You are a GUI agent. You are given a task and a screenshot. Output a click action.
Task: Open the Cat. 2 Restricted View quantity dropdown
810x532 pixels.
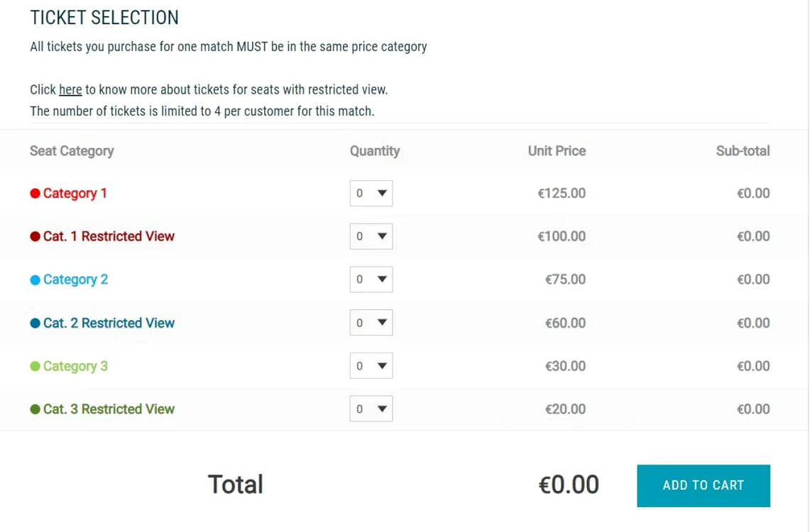pyautogui.click(x=371, y=323)
